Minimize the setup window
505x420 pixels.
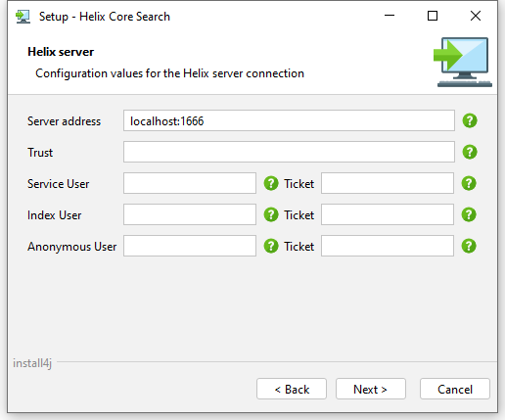(x=390, y=16)
